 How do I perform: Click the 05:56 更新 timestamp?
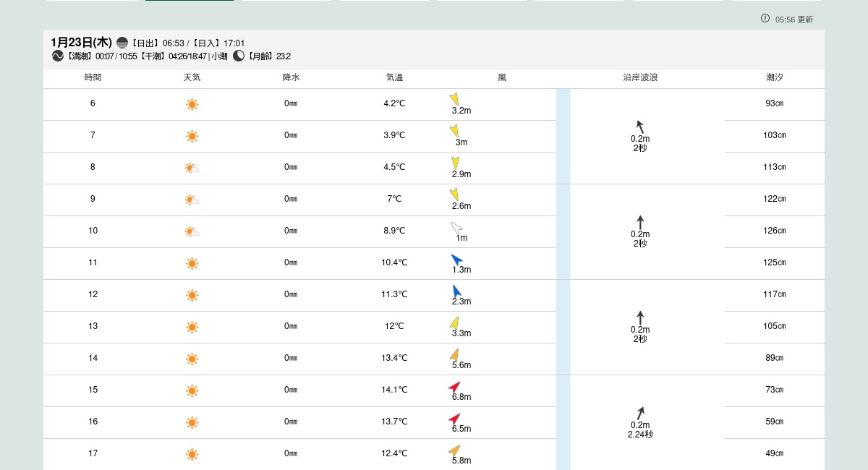coord(794,20)
